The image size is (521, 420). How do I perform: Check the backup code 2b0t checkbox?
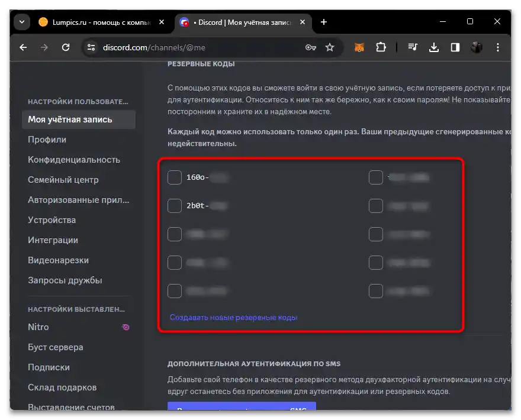pyautogui.click(x=175, y=206)
